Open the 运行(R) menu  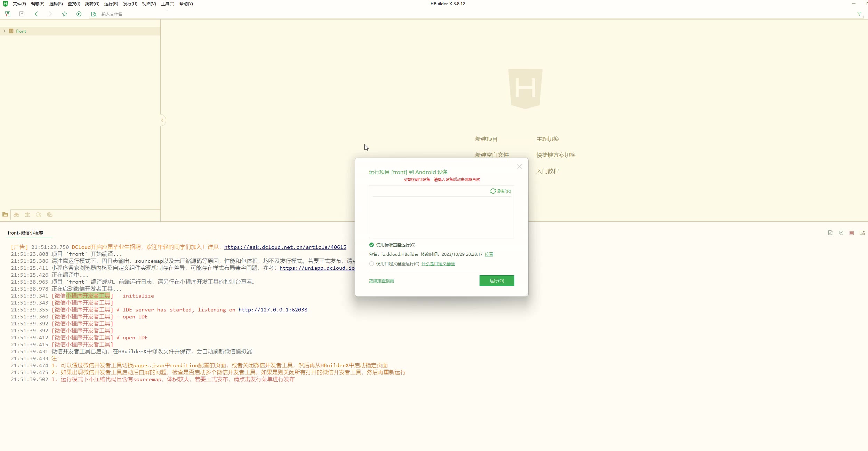point(111,3)
